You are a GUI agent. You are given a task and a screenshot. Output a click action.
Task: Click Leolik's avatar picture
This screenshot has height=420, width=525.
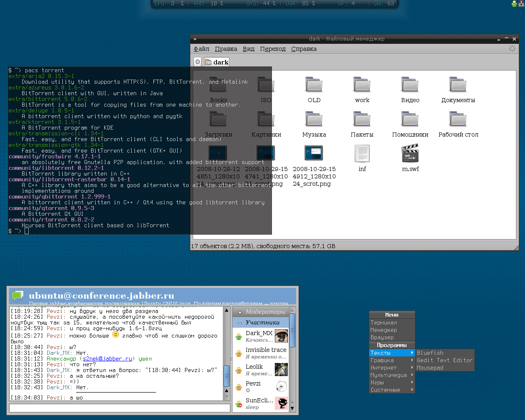[x=281, y=370]
